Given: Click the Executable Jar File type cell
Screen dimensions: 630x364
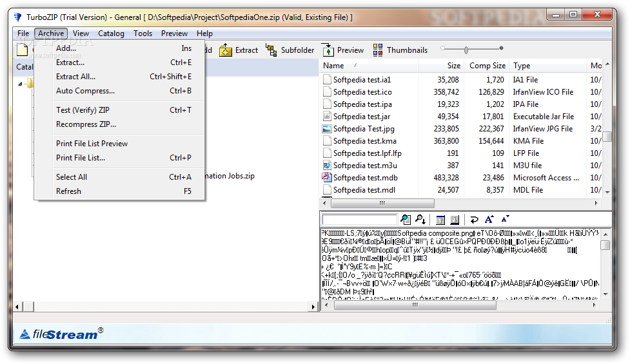Looking at the screenshot, I should 543,117.
